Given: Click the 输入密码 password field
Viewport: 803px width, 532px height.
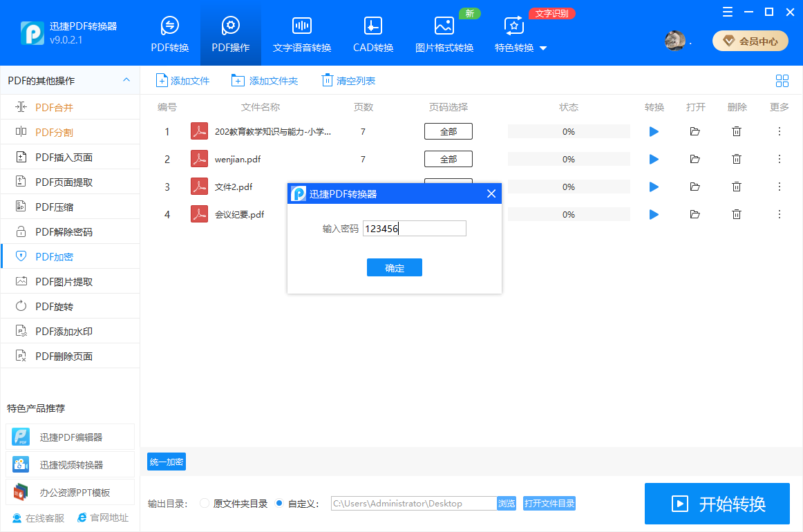Looking at the screenshot, I should tap(415, 229).
